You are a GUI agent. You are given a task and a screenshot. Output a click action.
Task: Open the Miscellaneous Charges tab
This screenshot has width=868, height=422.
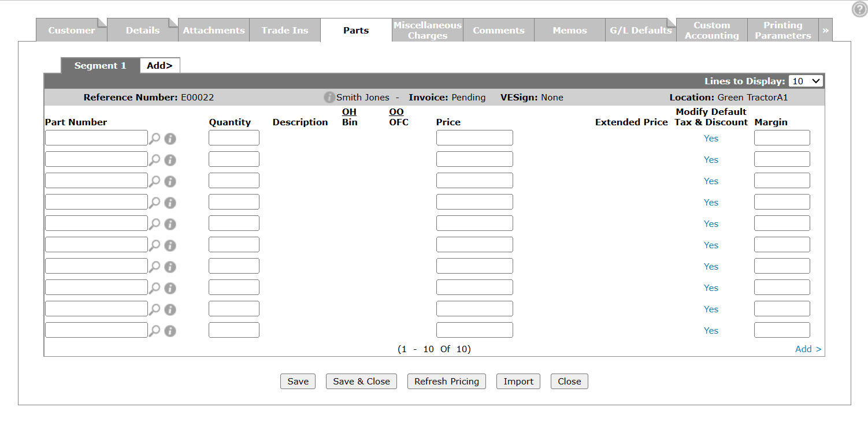(428, 30)
